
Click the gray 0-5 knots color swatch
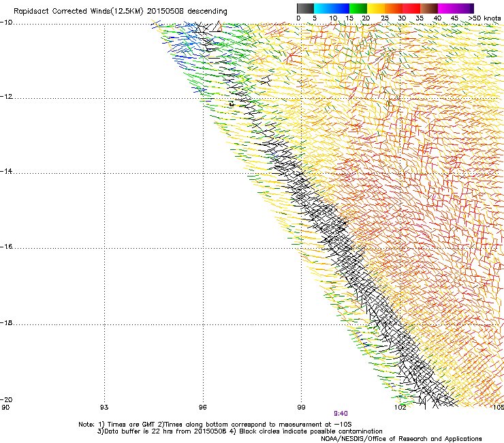tap(305, 8)
